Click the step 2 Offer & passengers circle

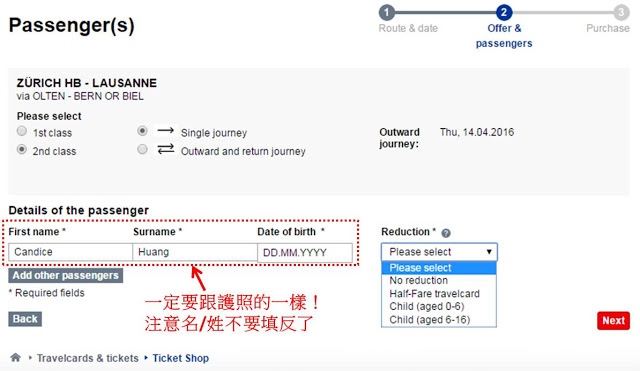coord(504,12)
